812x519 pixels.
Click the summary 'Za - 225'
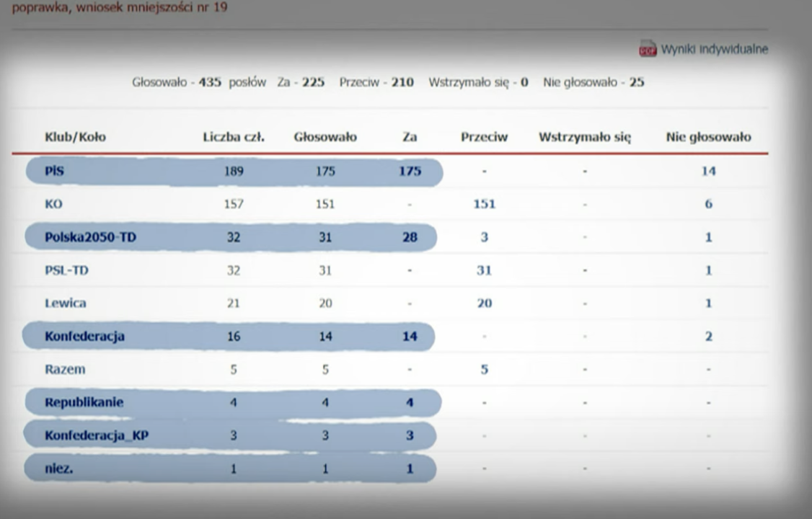[x=301, y=82]
